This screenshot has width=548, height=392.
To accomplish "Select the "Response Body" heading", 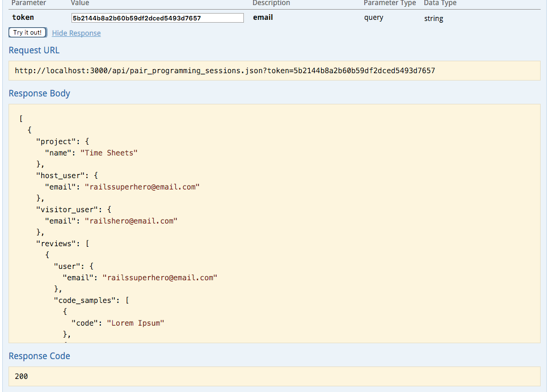I will [x=39, y=93].
